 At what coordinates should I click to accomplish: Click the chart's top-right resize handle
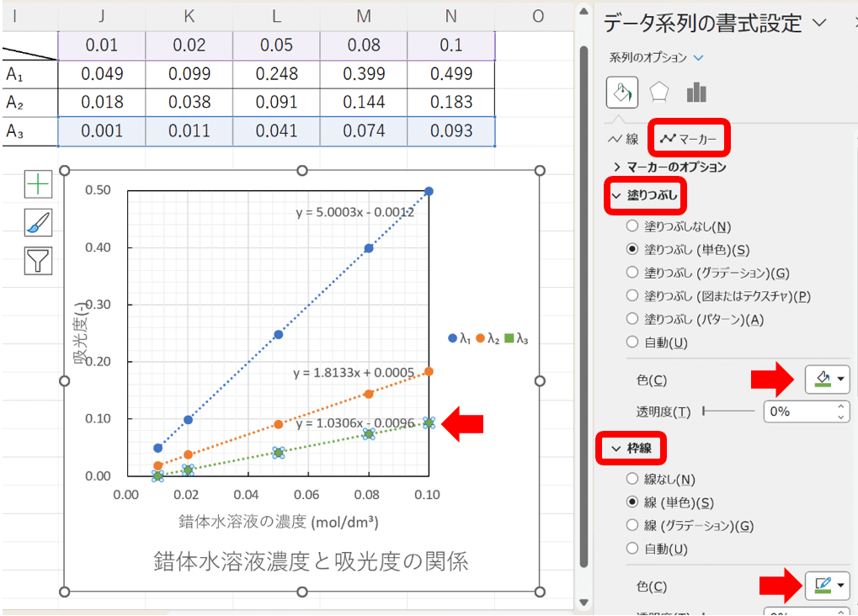click(x=540, y=171)
